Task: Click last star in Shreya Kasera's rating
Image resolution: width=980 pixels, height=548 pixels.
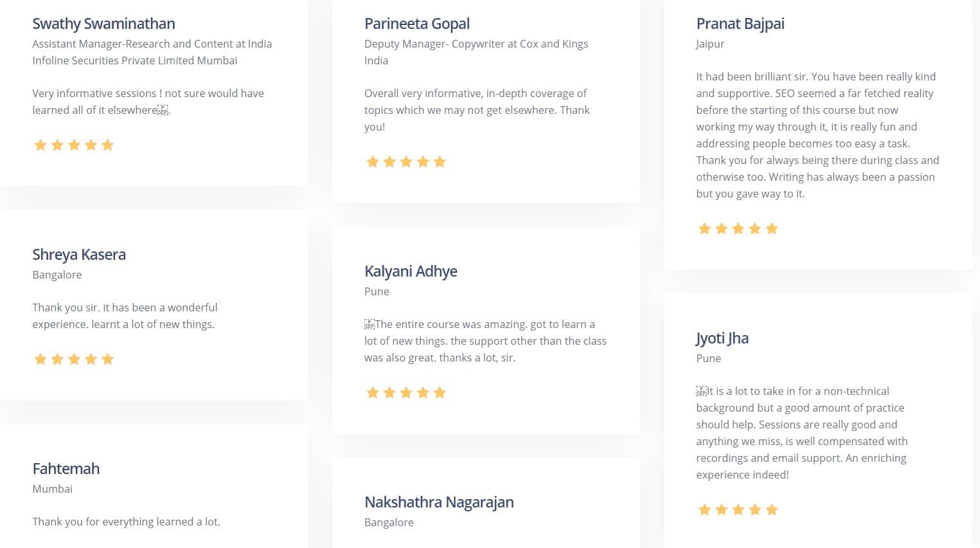Action: pos(107,360)
